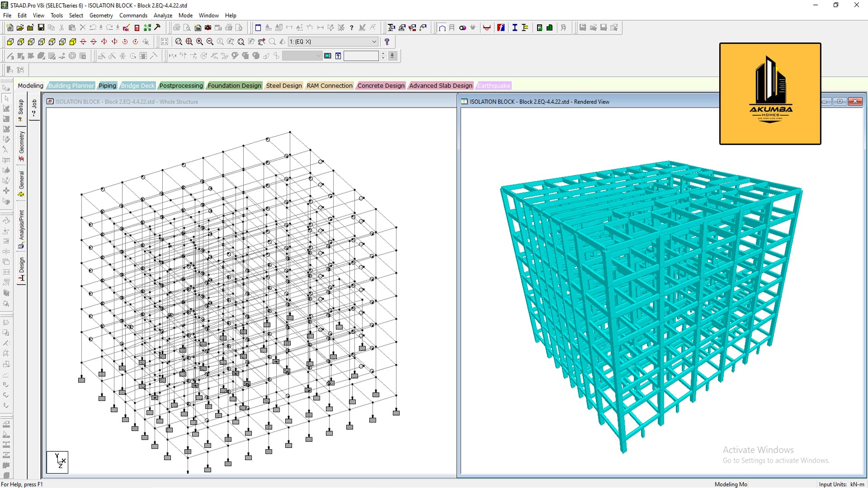868x488 pixels.
Task: Switch to the Piping tab
Action: pyautogui.click(x=107, y=86)
